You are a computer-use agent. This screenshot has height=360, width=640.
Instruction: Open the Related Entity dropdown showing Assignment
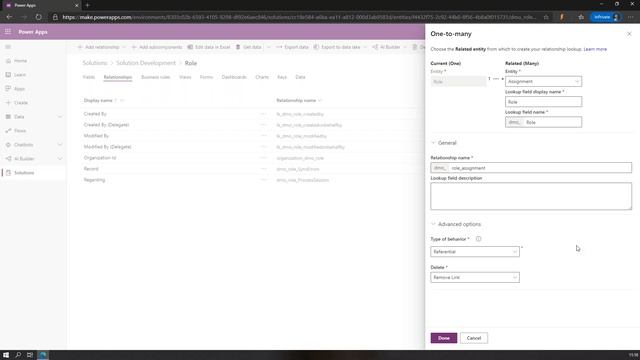click(x=543, y=81)
